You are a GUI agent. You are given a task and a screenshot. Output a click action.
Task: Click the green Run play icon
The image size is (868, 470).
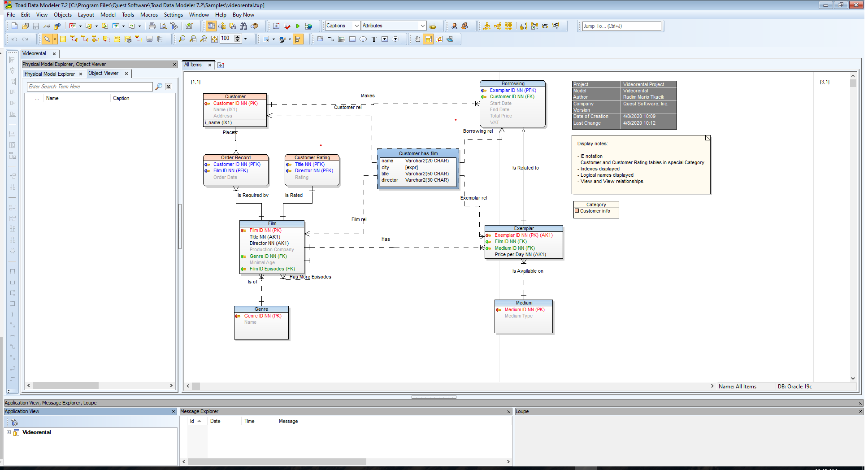click(x=298, y=26)
